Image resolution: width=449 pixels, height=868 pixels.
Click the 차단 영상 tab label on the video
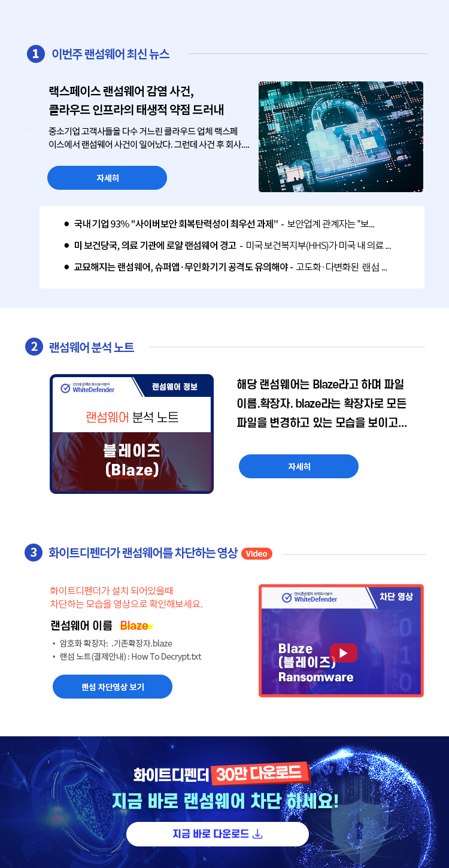pos(396,596)
